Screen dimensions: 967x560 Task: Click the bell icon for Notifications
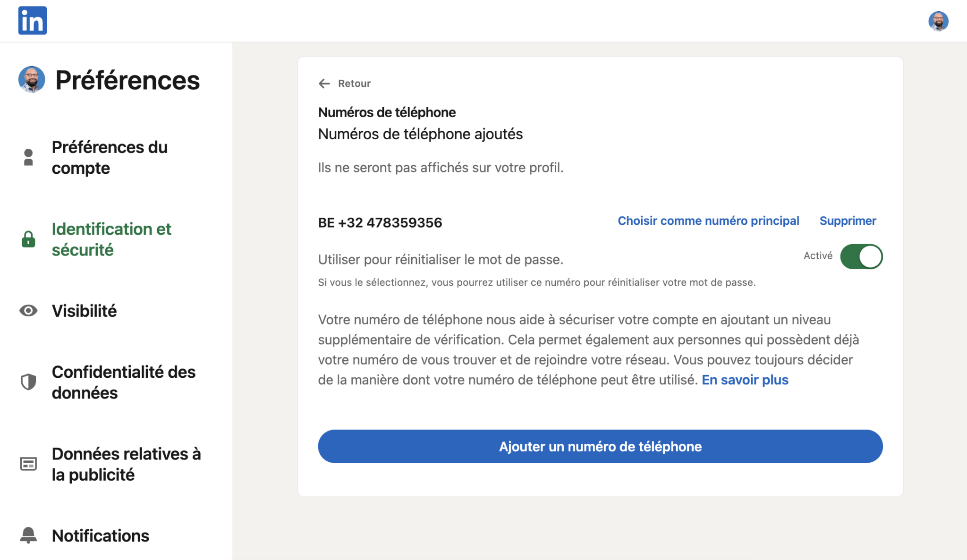(28, 535)
